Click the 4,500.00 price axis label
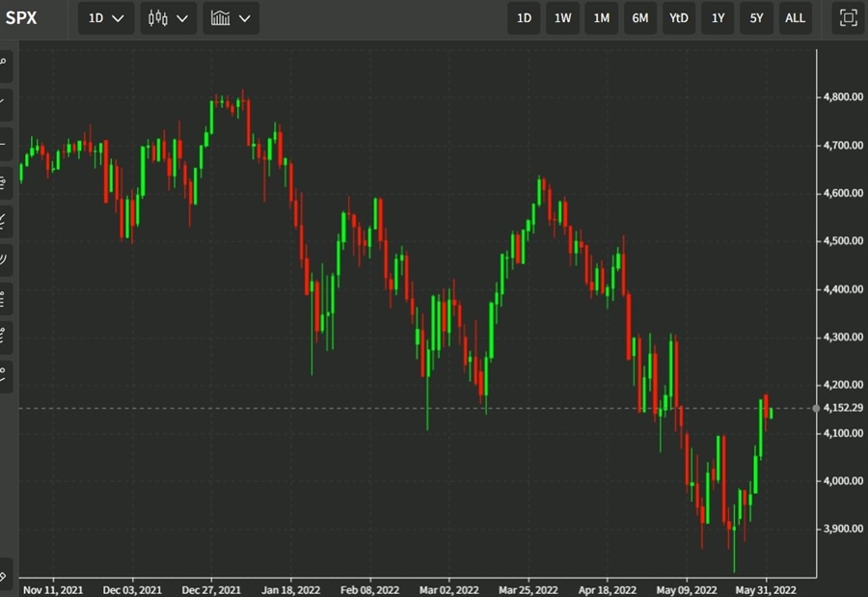The width and height of the screenshot is (868, 597). 843,241
